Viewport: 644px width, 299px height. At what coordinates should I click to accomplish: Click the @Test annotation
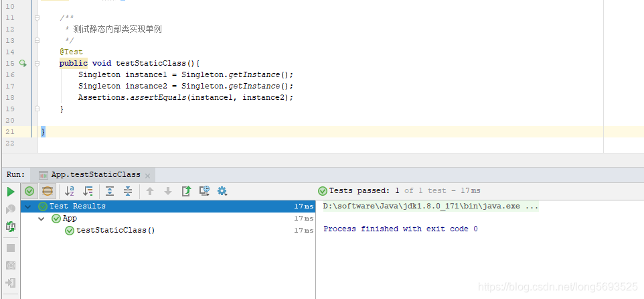[x=71, y=52]
